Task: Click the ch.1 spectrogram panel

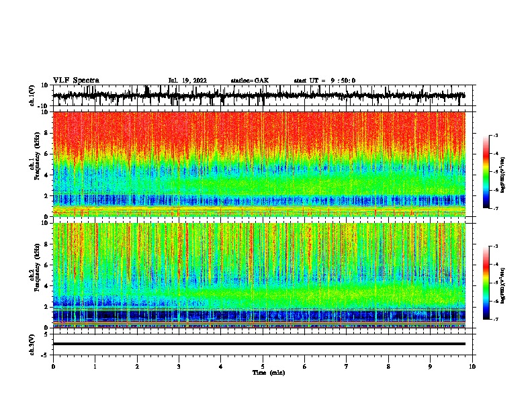Action: [259, 164]
